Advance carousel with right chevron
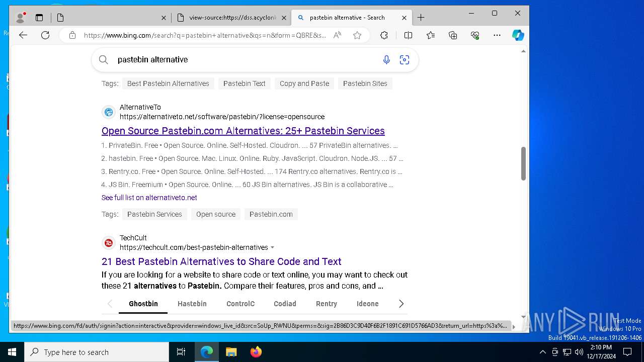Image resolution: width=644 pixels, height=362 pixels. [401, 304]
